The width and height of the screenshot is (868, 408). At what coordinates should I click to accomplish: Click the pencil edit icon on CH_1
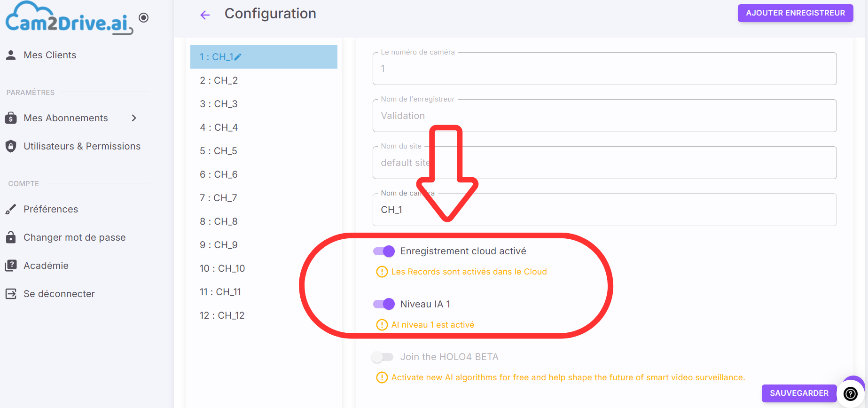pos(238,57)
